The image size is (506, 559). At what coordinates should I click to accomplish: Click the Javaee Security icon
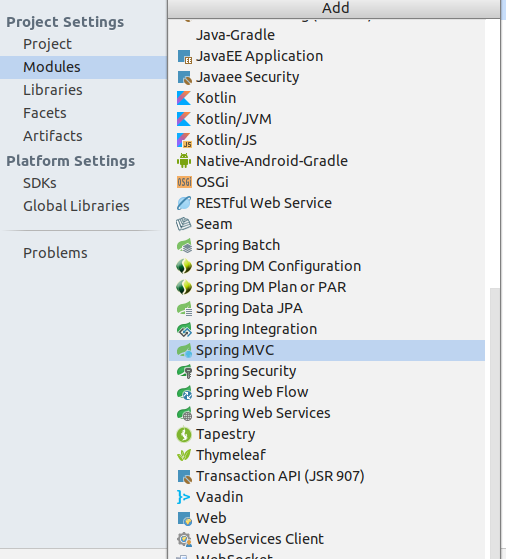click(184, 77)
